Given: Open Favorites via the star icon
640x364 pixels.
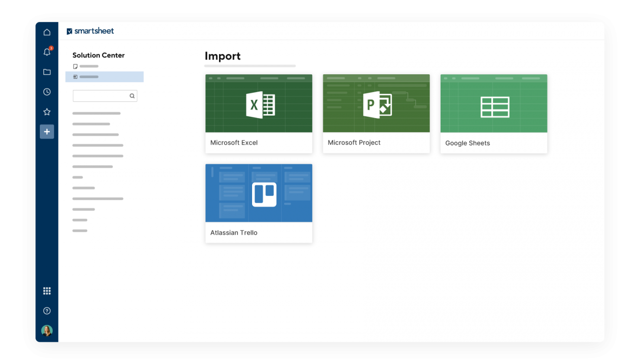Looking at the screenshot, I should click(x=47, y=112).
